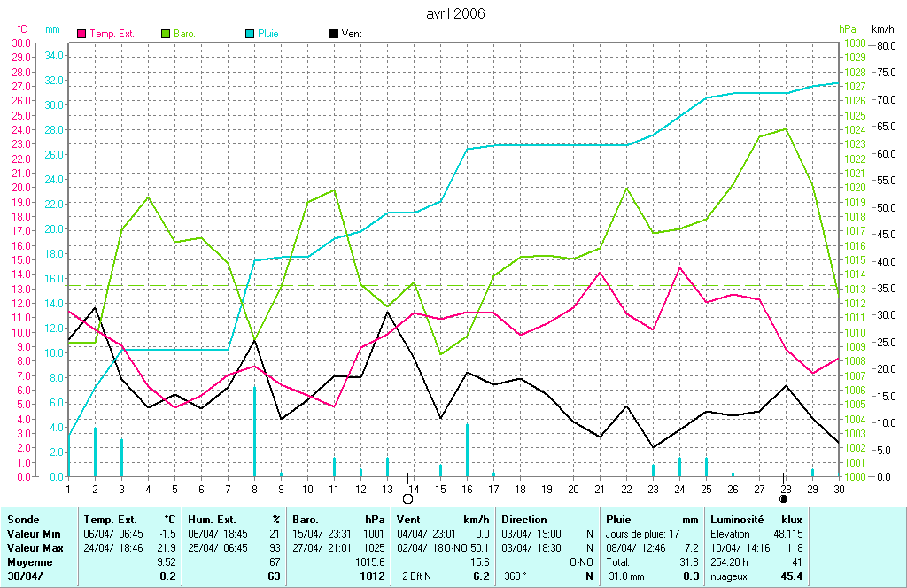Click the black Vent legend square
This screenshot has height=588, width=907.
(x=333, y=34)
